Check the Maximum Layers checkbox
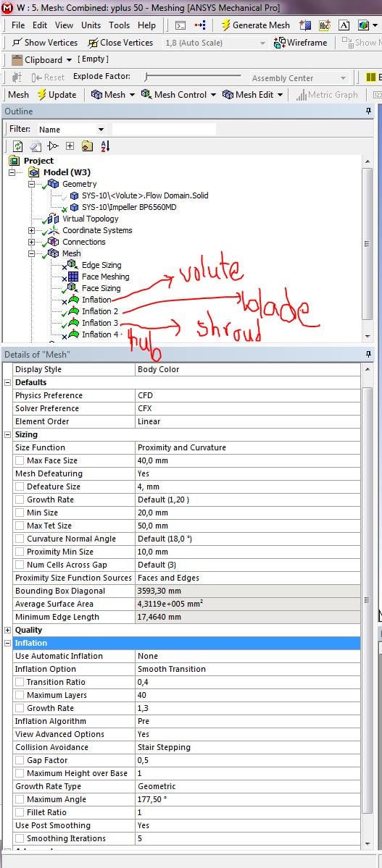382x868 pixels. [20, 695]
